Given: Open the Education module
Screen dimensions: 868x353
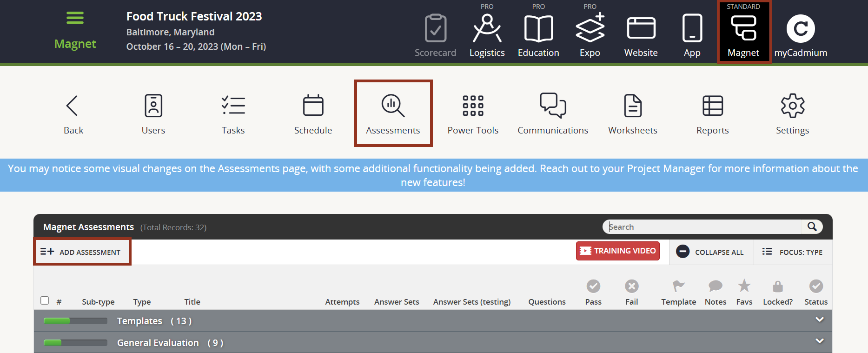Looking at the screenshot, I should pyautogui.click(x=538, y=35).
